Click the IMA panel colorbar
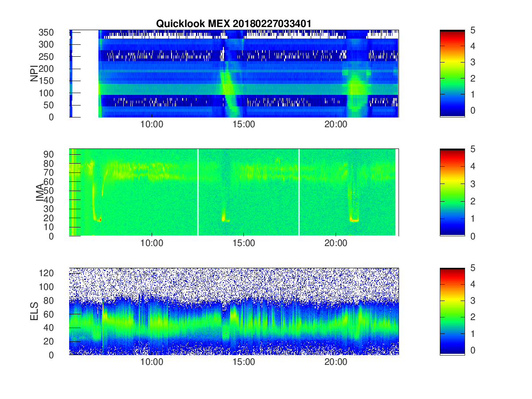This screenshot has width=532, height=399. (x=452, y=192)
